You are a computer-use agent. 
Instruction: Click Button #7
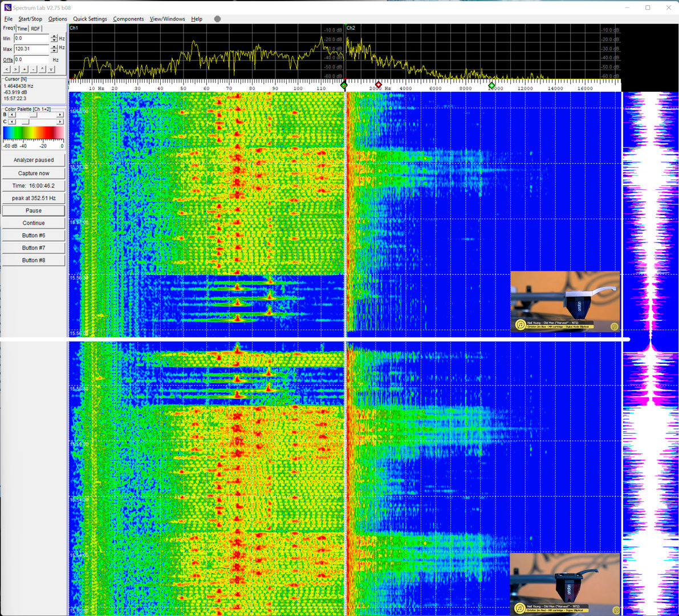point(34,248)
